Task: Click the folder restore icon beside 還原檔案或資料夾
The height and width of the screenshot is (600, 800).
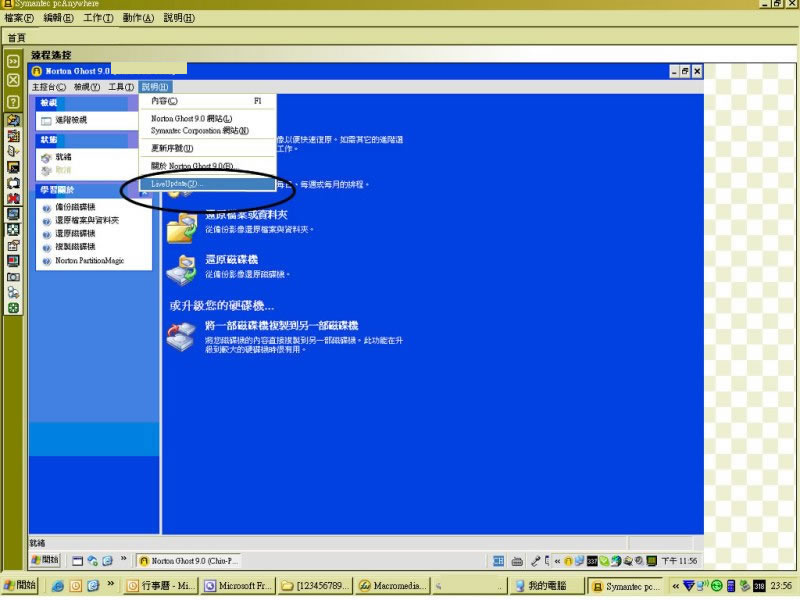Action: tap(182, 229)
